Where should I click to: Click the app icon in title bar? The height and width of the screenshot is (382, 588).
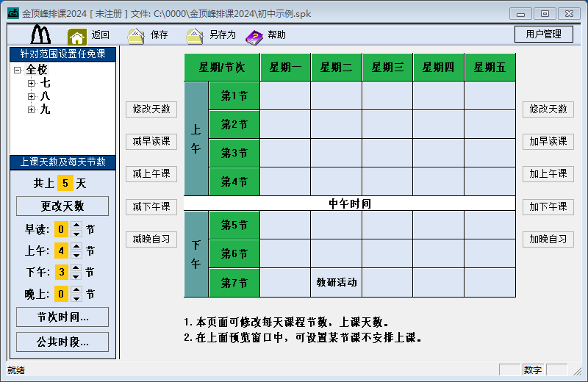pos(13,13)
